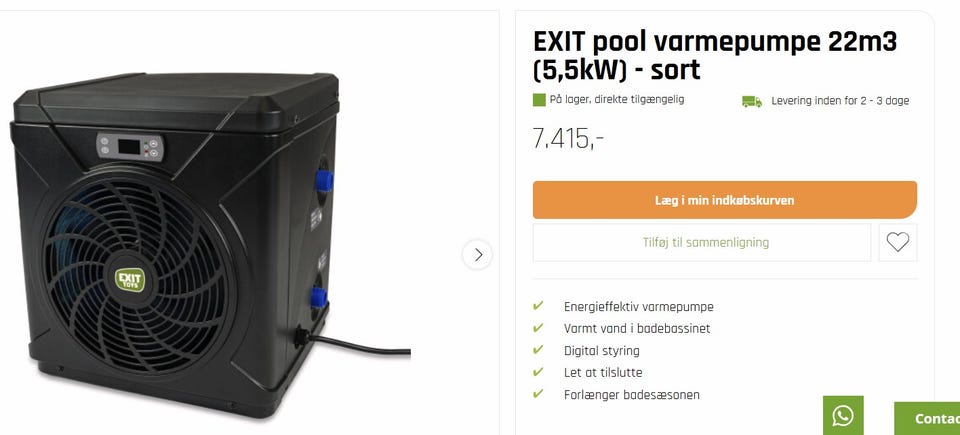Add product to wishlist with heart icon

click(x=898, y=243)
